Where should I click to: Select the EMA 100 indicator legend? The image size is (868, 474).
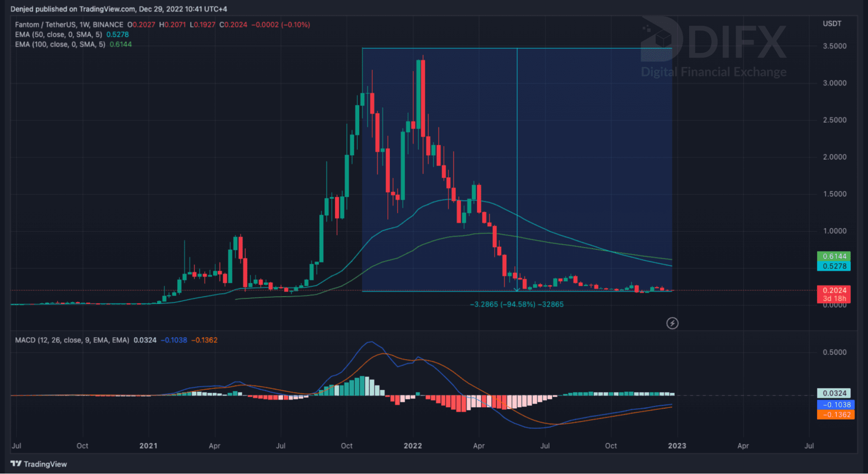60,44
